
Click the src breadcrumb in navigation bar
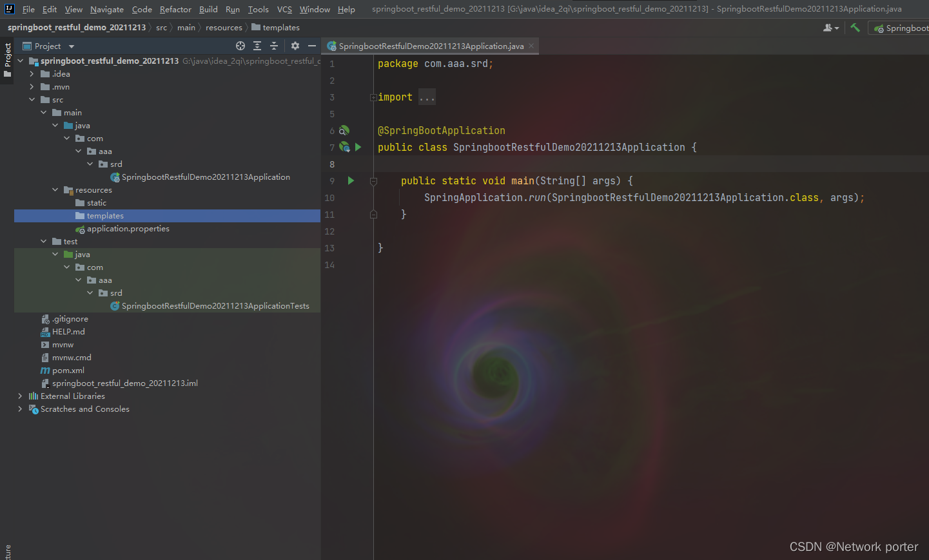click(x=161, y=28)
